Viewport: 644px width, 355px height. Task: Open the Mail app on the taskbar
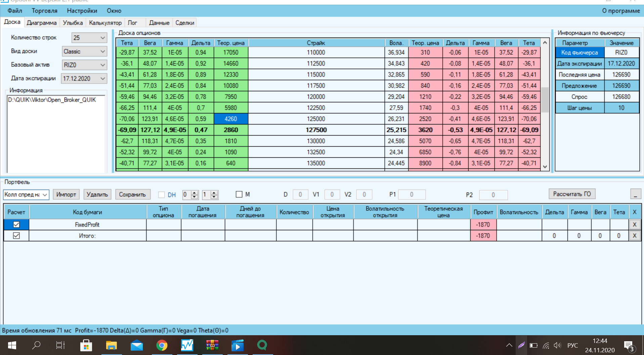137,345
